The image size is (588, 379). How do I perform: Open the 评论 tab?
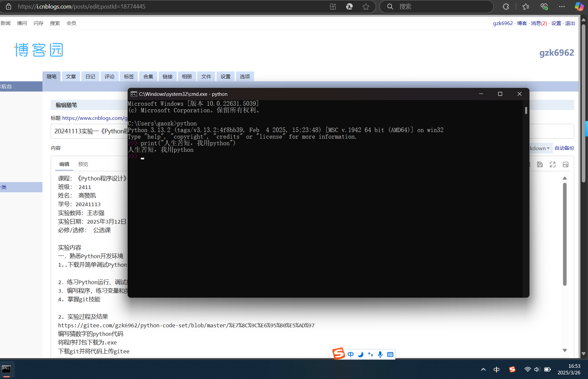point(110,76)
